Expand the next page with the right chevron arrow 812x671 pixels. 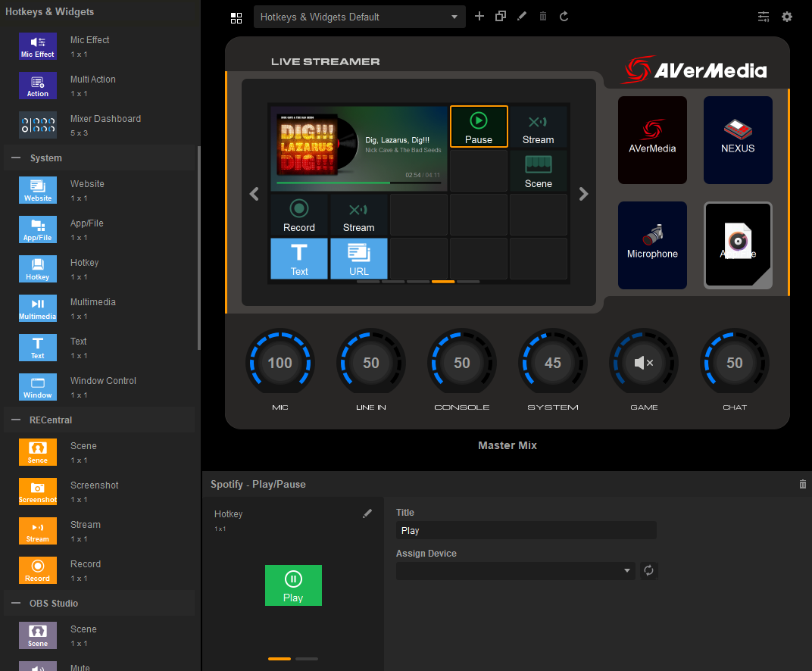(583, 194)
